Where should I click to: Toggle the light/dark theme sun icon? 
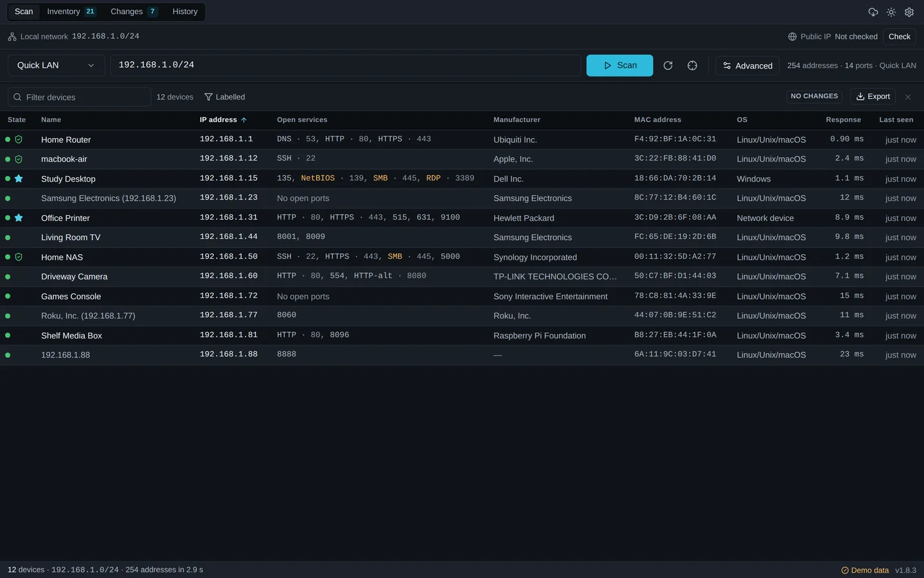(891, 12)
